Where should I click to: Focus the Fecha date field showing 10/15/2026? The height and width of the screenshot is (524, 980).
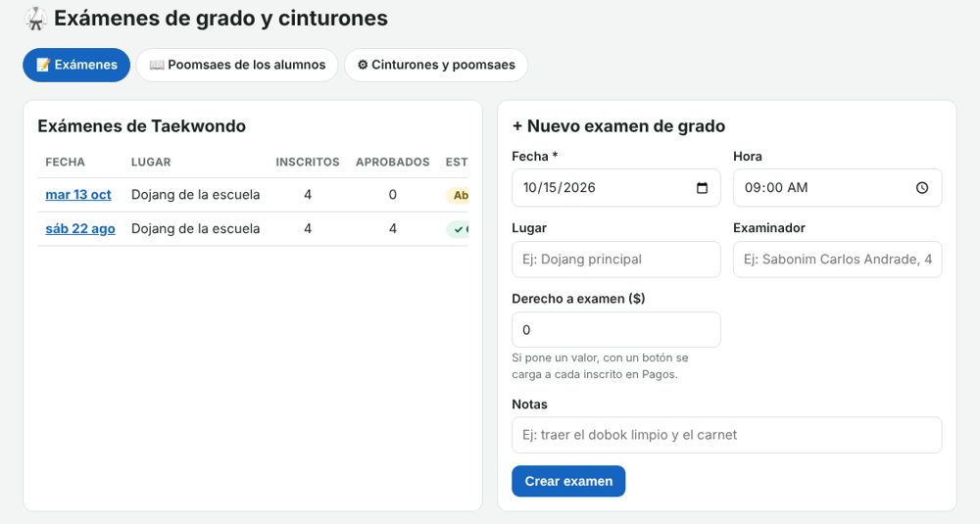point(615,188)
